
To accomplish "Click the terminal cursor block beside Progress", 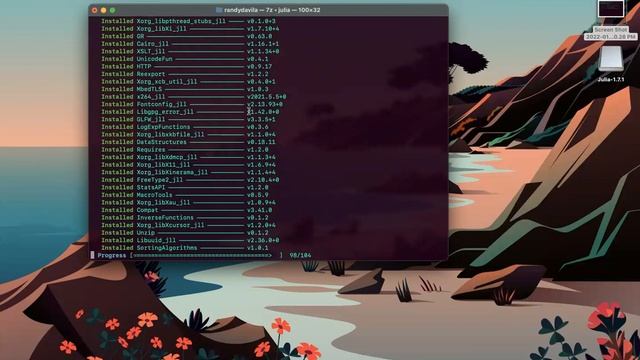I will click(x=92, y=255).
